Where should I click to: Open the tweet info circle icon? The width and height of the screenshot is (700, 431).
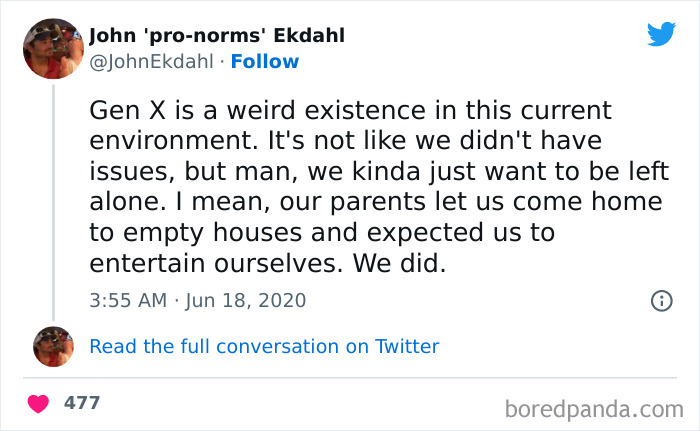point(661,300)
